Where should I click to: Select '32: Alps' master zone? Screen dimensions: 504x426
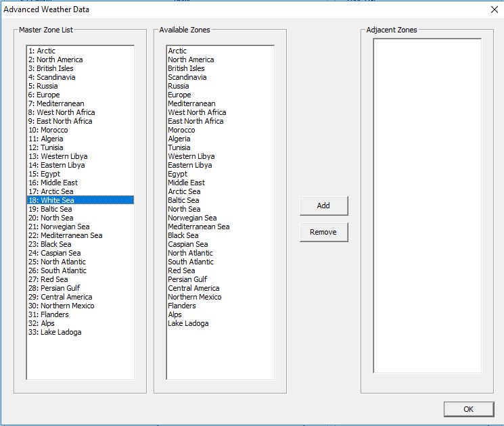pyautogui.click(x=81, y=323)
